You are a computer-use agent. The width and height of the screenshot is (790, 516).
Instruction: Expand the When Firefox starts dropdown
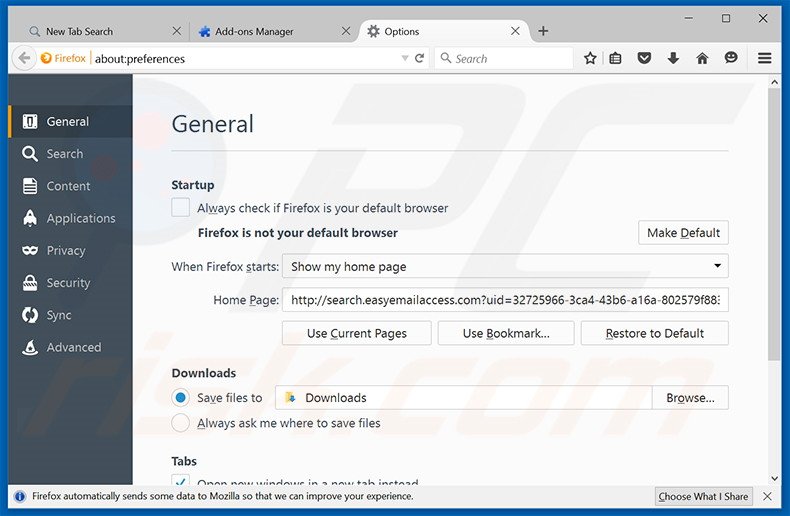click(x=505, y=266)
